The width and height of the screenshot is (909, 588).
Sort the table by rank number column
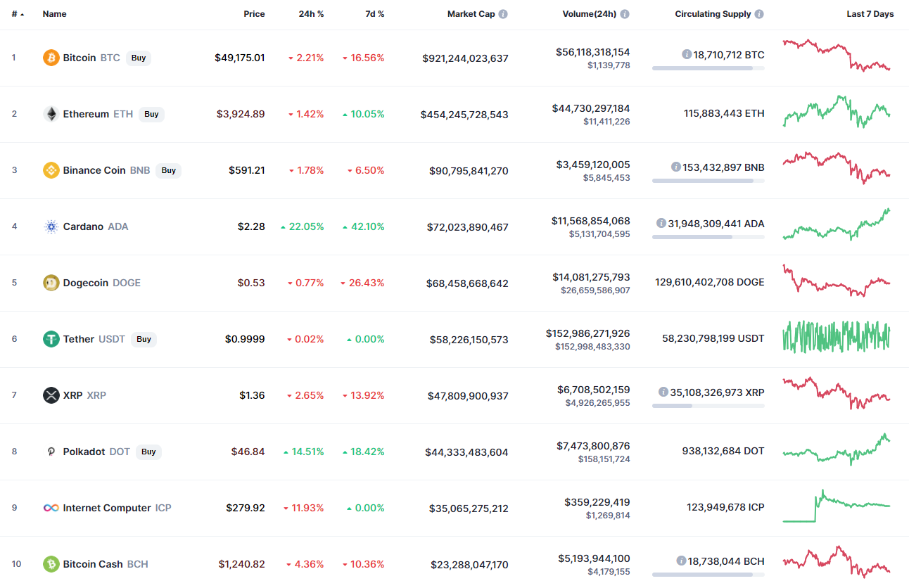[15, 14]
